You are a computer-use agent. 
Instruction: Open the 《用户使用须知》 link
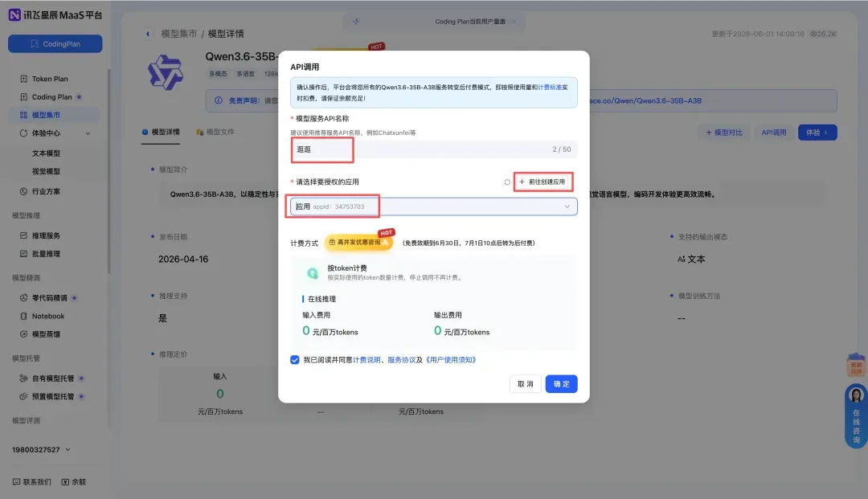[451, 360]
